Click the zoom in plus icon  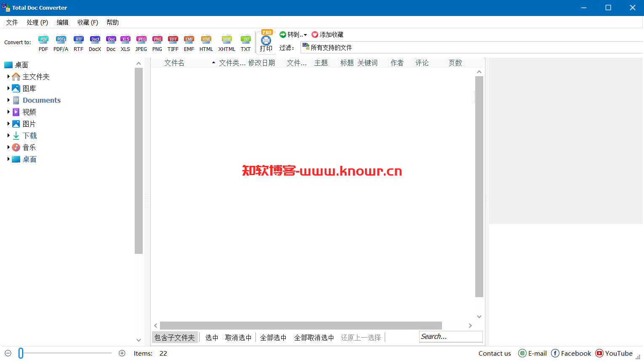click(x=122, y=353)
